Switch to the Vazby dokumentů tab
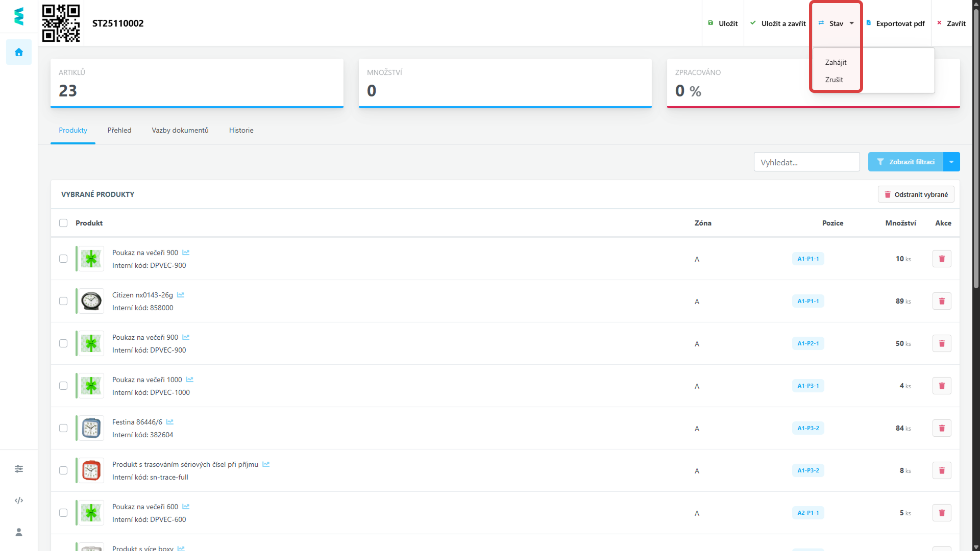The image size is (980, 551). click(180, 130)
